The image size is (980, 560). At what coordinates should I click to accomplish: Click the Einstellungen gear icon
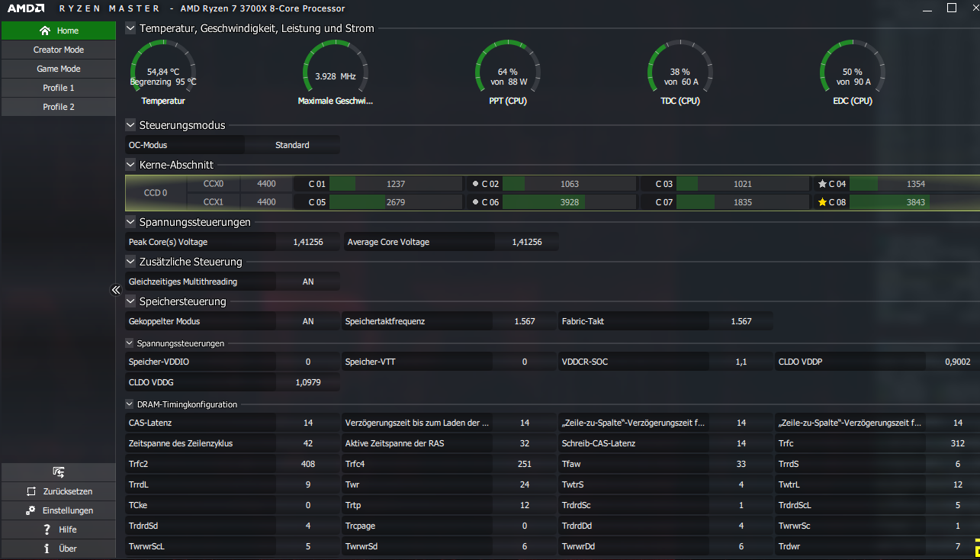(x=31, y=510)
